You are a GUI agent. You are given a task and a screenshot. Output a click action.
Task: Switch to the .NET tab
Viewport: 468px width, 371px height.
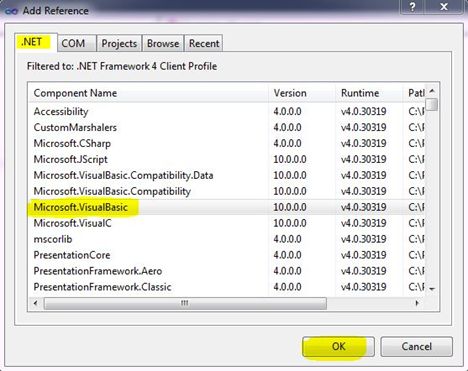[x=36, y=42]
